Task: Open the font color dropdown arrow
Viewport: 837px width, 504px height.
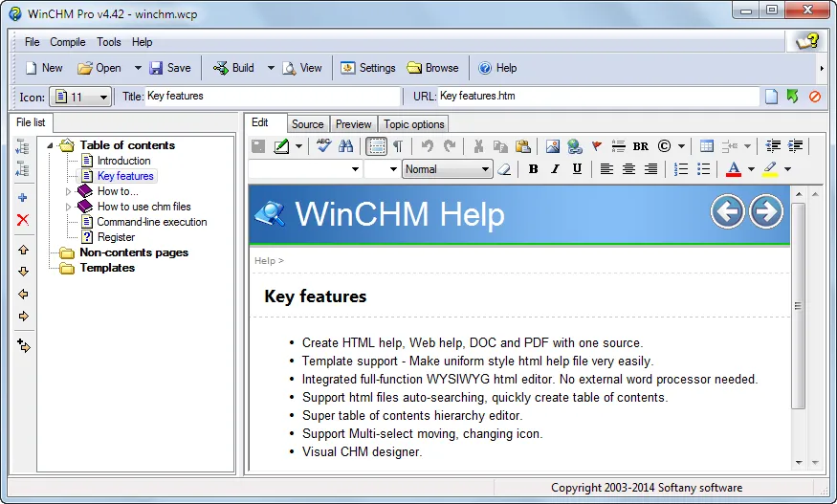Action: pyautogui.click(x=751, y=170)
